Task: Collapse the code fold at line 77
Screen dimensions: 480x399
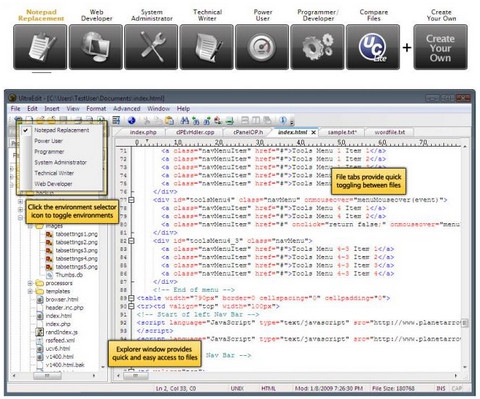Action: (131, 200)
